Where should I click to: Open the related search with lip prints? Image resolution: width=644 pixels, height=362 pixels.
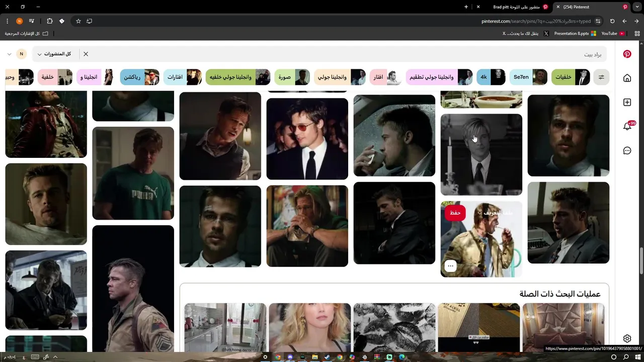[394, 327]
